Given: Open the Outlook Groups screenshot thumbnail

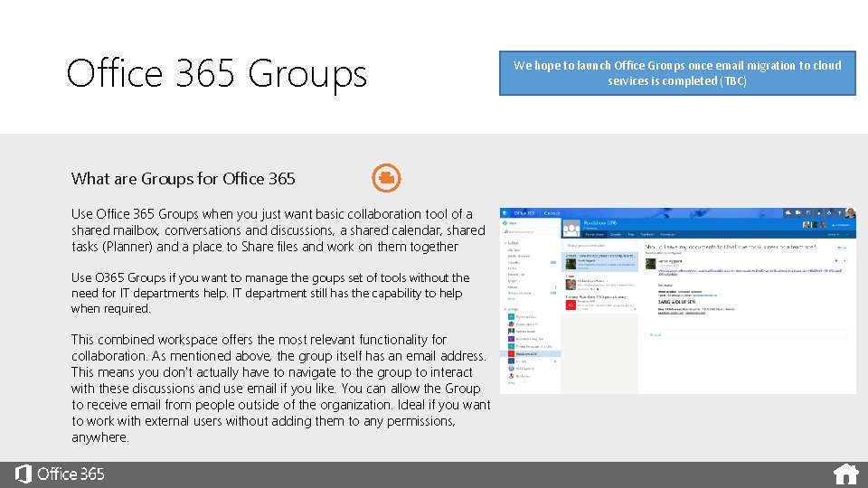Looking at the screenshot, I should 677,300.
